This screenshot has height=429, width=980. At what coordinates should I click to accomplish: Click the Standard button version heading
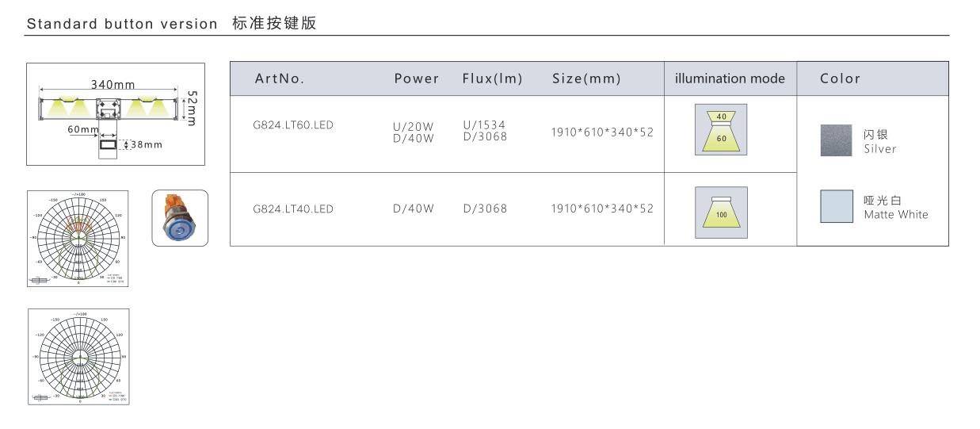click(122, 23)
